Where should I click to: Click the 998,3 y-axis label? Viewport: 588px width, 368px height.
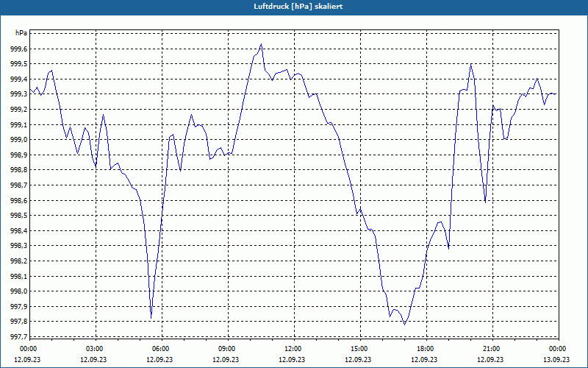point(19,246)
